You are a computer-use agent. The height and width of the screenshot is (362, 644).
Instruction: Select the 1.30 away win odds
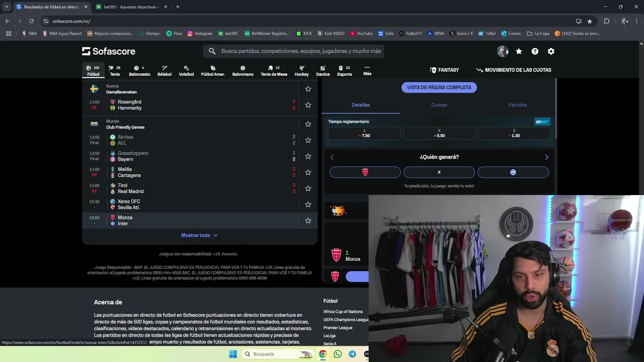[514, 133]
